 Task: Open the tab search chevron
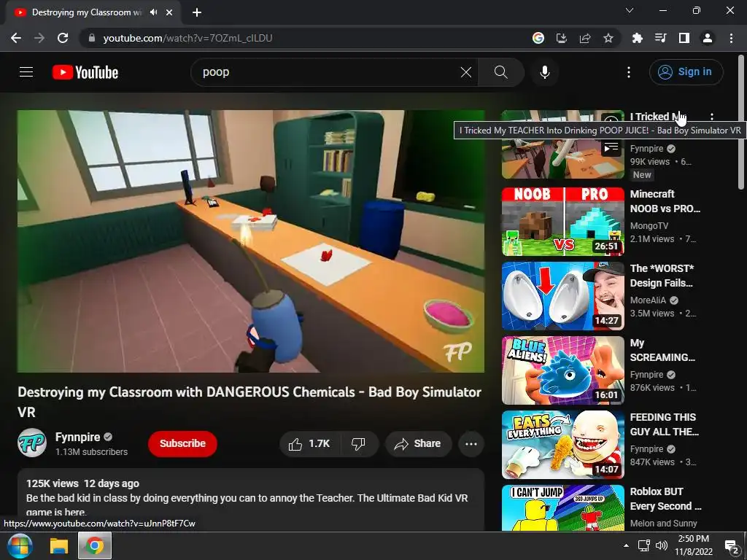click(630, 10)
